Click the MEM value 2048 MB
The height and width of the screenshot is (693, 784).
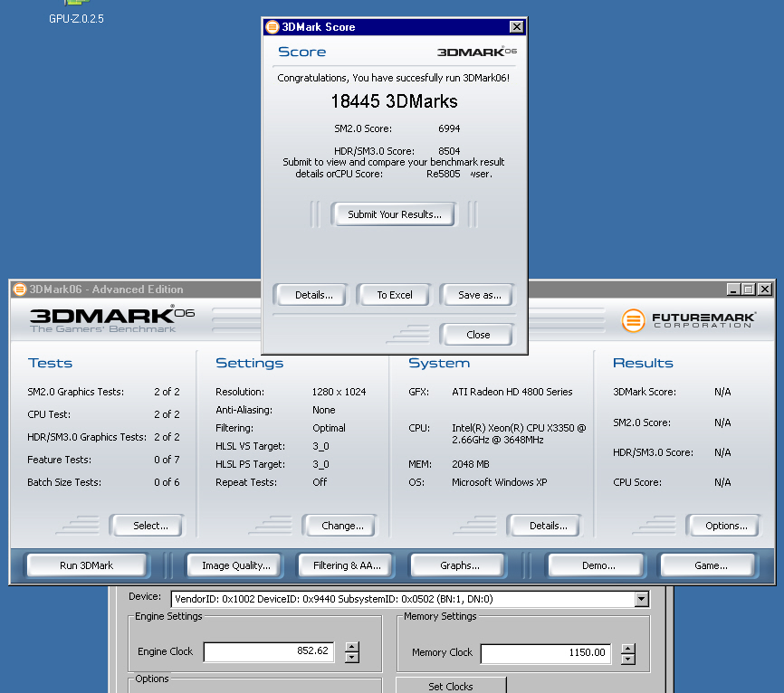[471, 464]
